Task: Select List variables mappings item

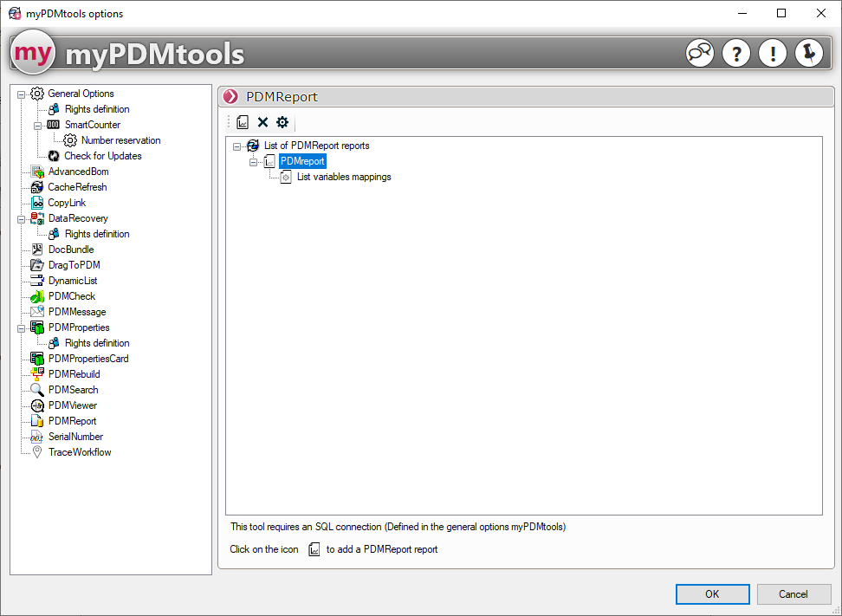Action: click(x=344, y=177)
